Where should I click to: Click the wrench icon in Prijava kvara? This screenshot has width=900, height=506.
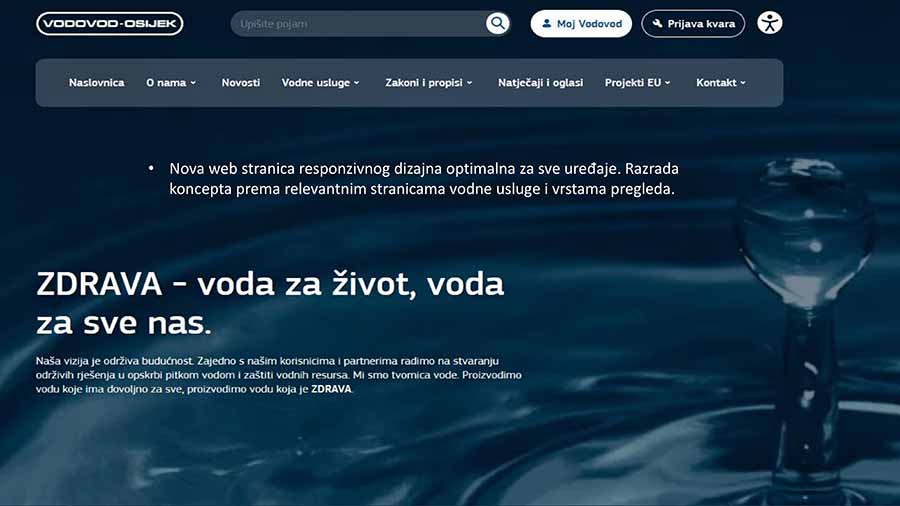tap(657, 24)
